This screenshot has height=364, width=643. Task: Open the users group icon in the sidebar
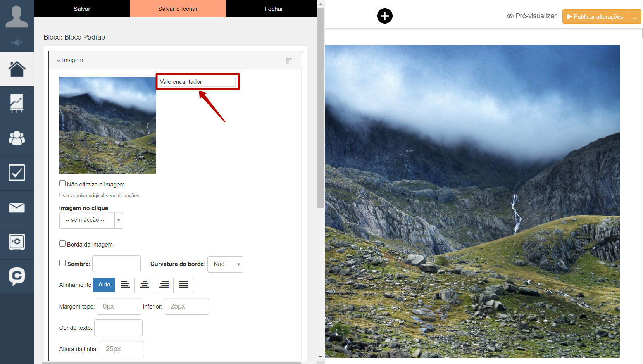point(17,138)
